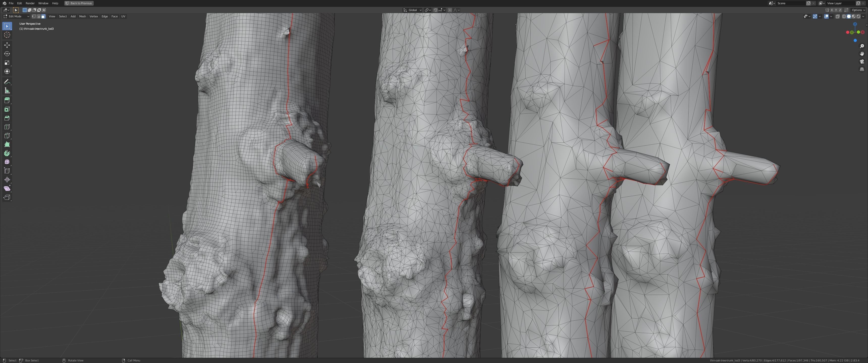Open the editor type dropdown
868x363 pixels.
click(x=6, y=10)
